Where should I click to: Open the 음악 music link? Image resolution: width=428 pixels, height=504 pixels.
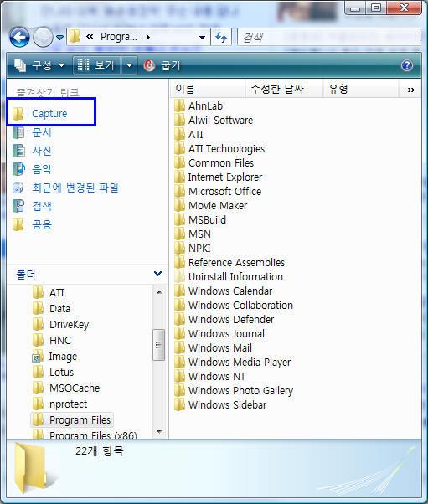coord(32,169)
